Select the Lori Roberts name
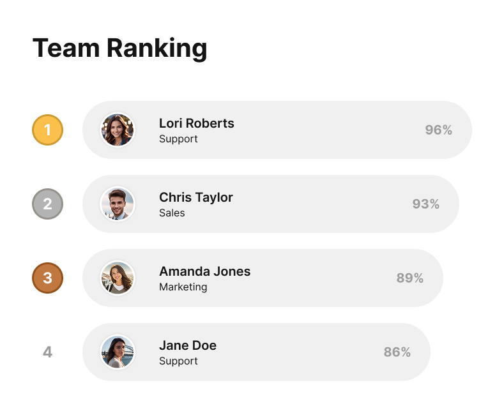The height and width of the screenshot is (420, 504). point(196,123)
